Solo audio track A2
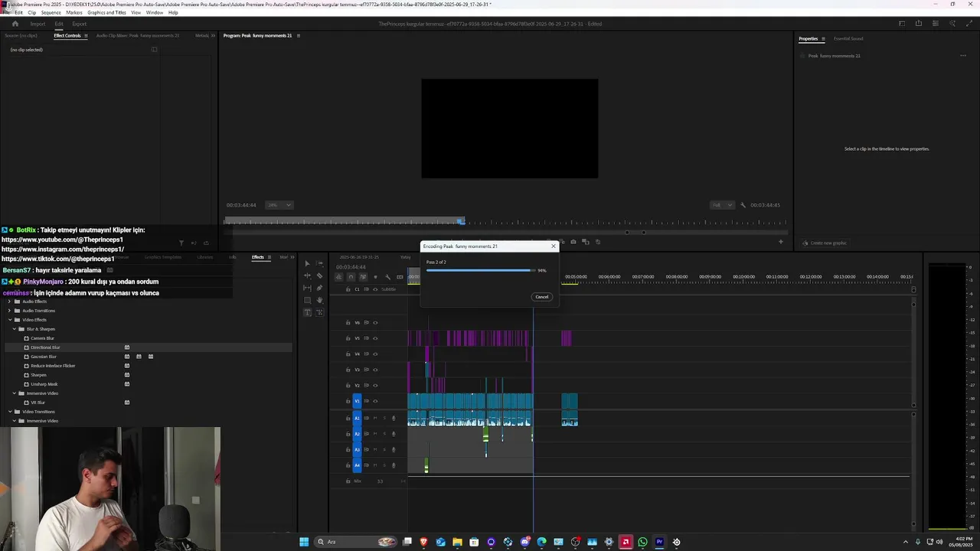The image size is (980, 551). point(384,434)
